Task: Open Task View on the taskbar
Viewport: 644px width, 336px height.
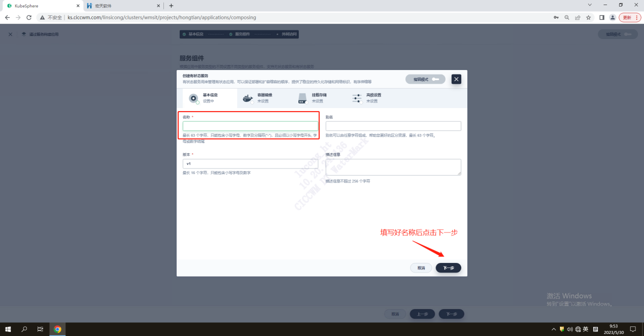Action: pyautogui.click(x=40, y=329)
